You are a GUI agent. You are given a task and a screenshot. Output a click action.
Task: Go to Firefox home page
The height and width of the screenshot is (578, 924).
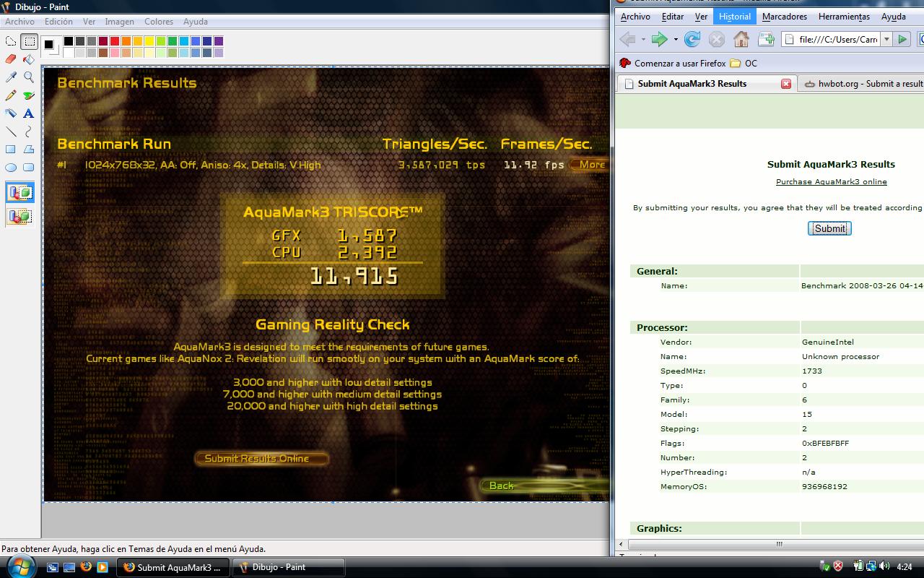741,39
